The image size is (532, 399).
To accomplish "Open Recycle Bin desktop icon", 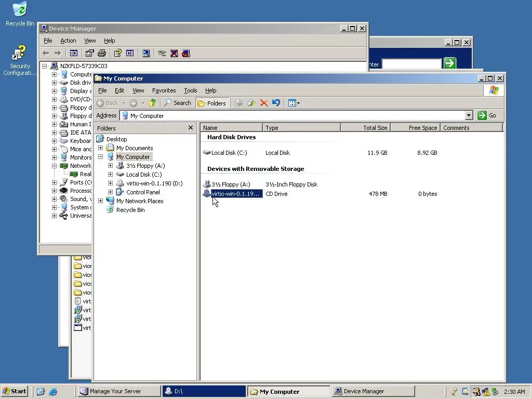I will (20, 14).
